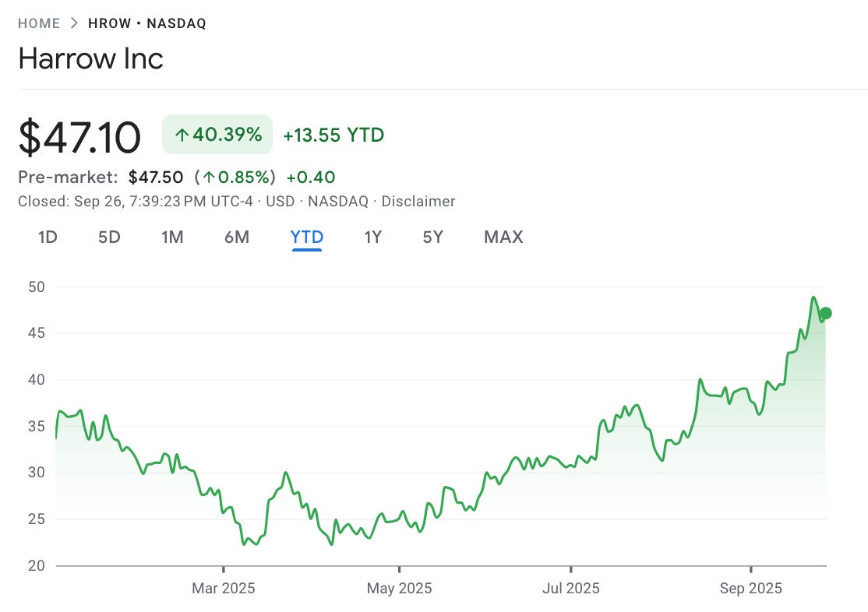Click the breadcrumb chevron after HOME
The image size is (868, 612).
pos(74,23)
